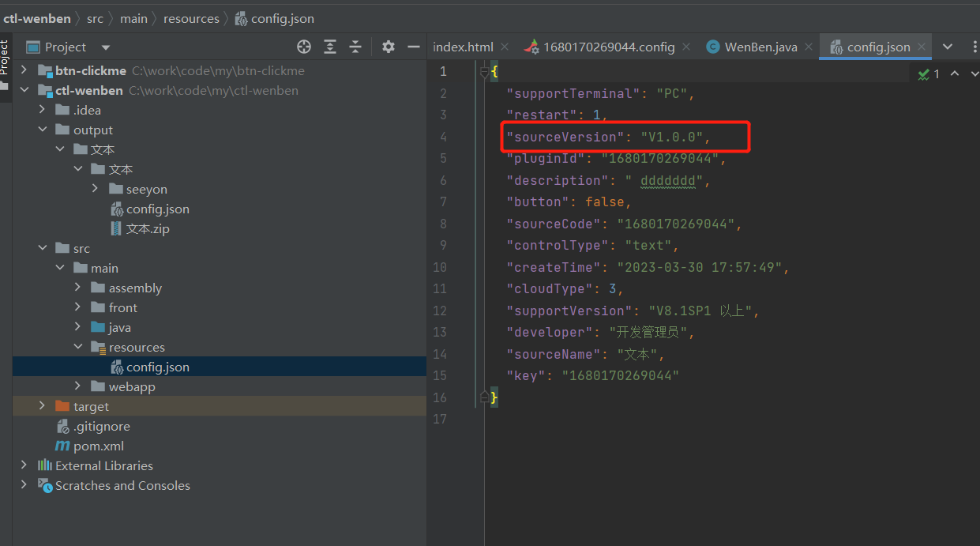Click the resources breadcrumb in navigation bar
The image size is (980, 546).
pos(191,18)
